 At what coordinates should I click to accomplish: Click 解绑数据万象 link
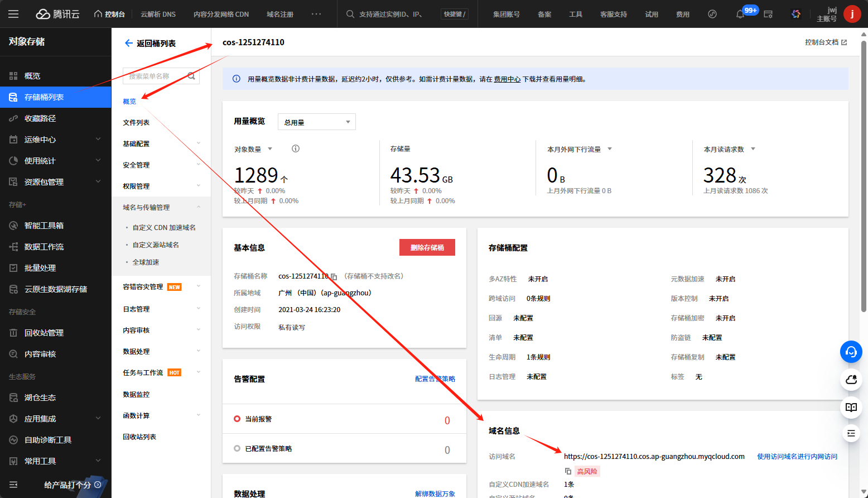(x=435, y=494)
